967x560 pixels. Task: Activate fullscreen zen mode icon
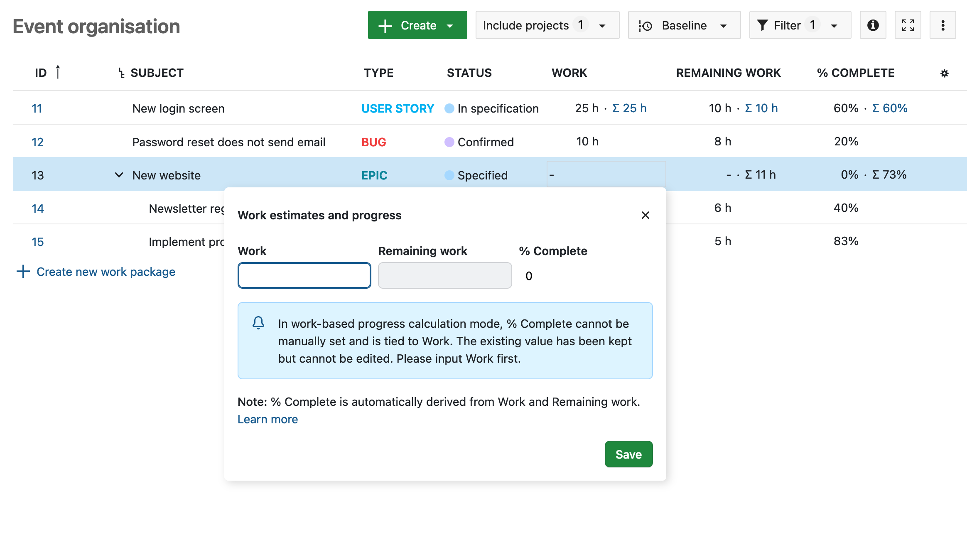coord(908,25)
